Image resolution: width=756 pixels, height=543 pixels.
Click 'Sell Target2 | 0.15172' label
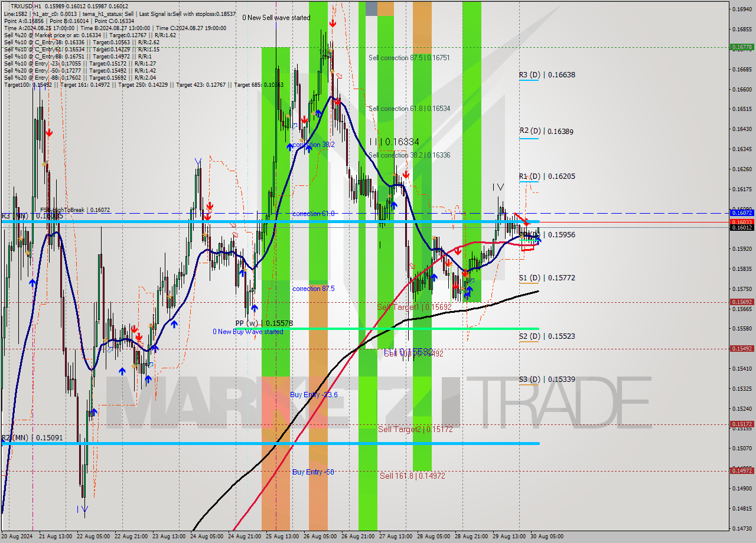click(415, 429)
